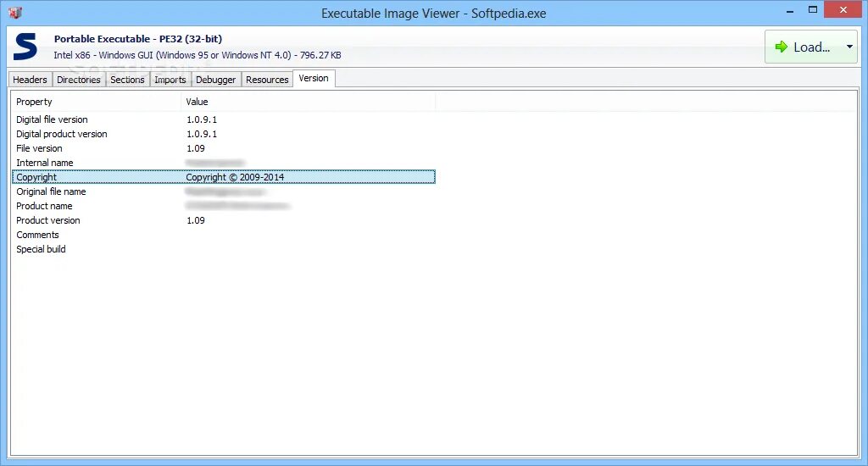The image size is (868, 466).
Task: Select the Digital file version row
Action: click(x=224, y=119)
